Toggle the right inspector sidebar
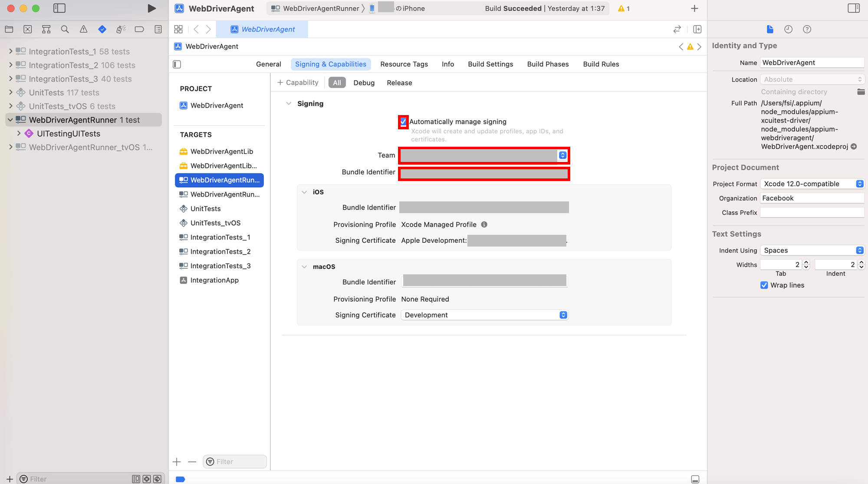This screenshot has width=868, height=484. pos(853,8)
